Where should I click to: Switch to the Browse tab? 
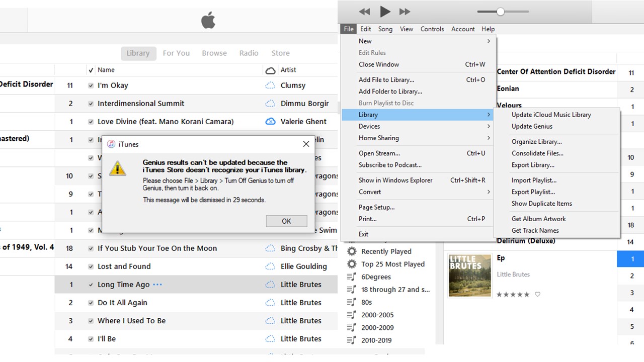[x=214, y=53]
